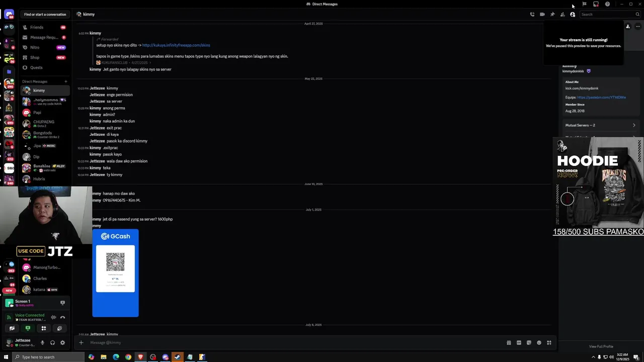Start a video call with kimmy
644x362 pixels.
(x=542, y=15)
